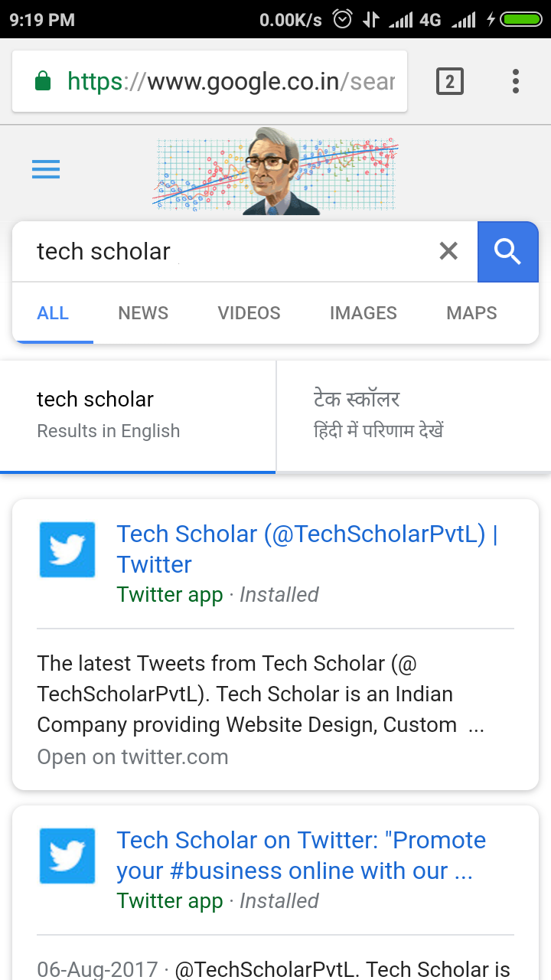Switch to the IMAGES tab

tap(364, 313)
